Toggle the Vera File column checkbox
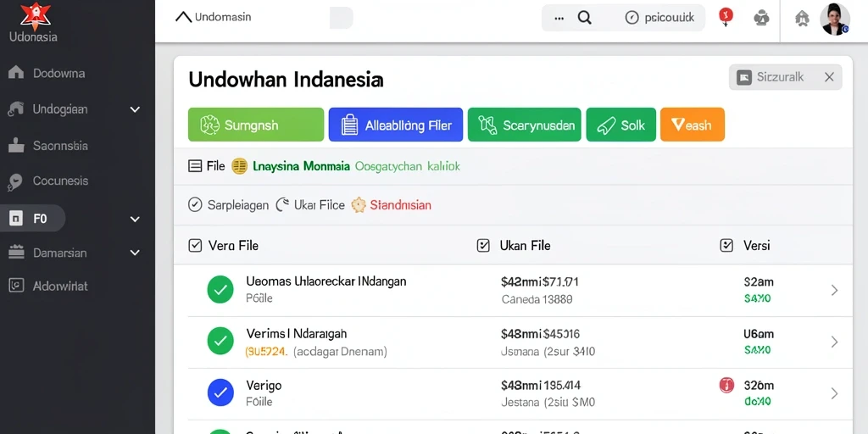This screenshot has width=868, height=434. coord(195,245)
